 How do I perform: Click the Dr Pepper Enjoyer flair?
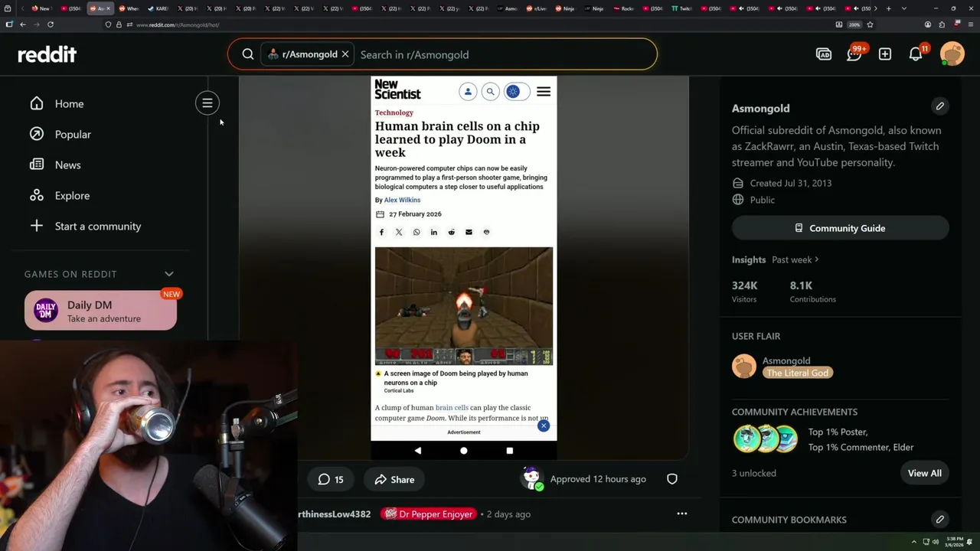tap(429, 514)
